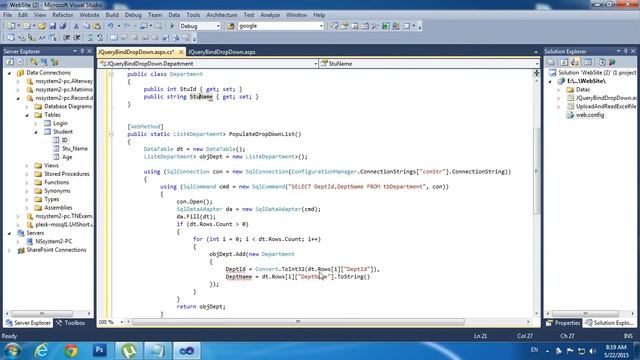640x360 pixels.
Task: Open Internet Explorer from the taskbar
Action: pyautogui.click(x=41, y=351)
